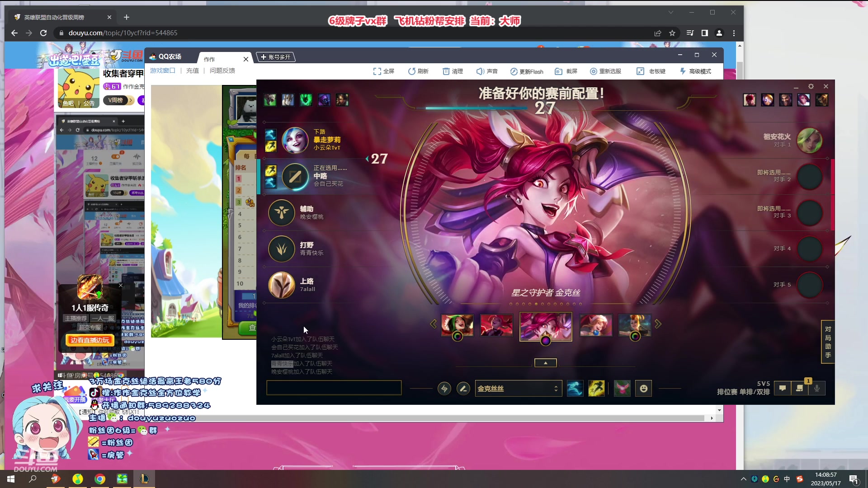868x488 pixels.
Task: Open chroma picker under first skin thumbnail
Action: [458, 337]
